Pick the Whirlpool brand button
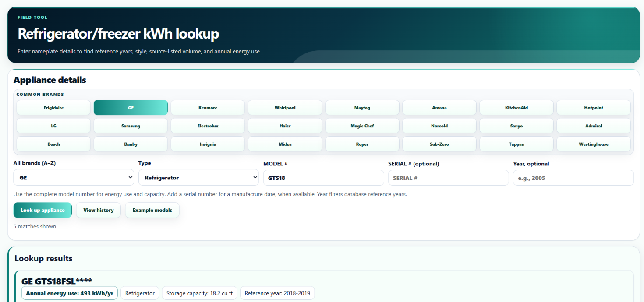The width and height of the screenshot is (644, 302). coord(285,108)
